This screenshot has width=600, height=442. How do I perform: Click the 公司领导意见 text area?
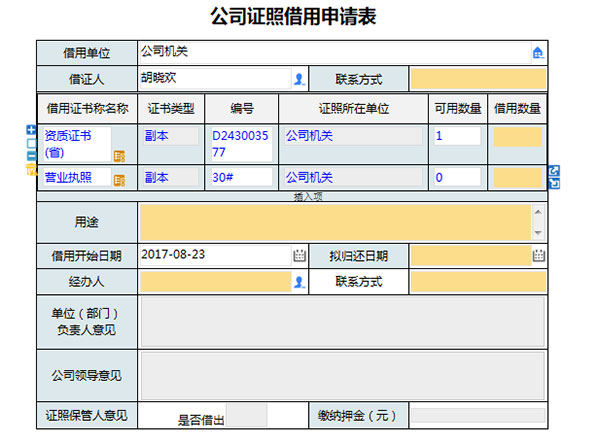click(342, 376)
